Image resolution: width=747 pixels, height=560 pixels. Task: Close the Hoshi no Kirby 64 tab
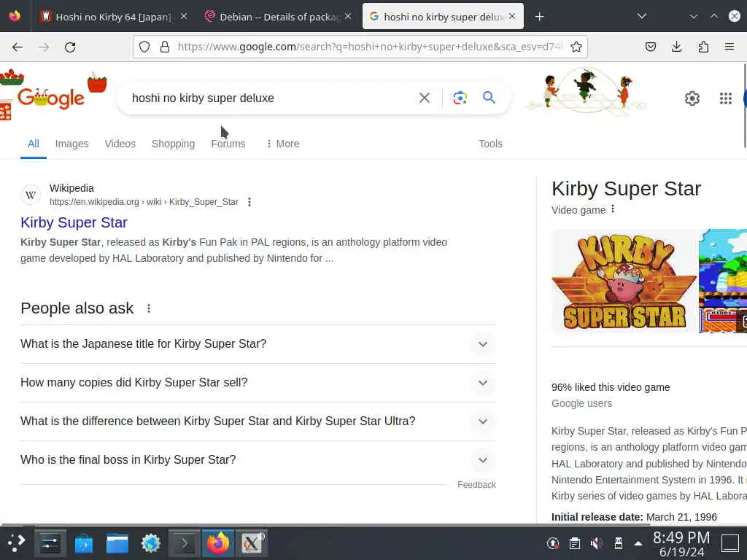184,17
